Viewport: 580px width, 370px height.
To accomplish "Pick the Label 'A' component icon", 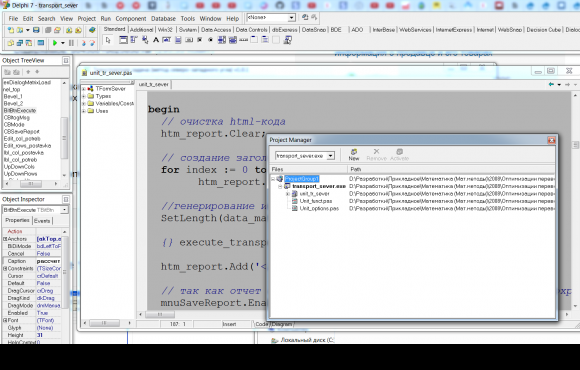I will pyautogui.click(x=156, y=40).
